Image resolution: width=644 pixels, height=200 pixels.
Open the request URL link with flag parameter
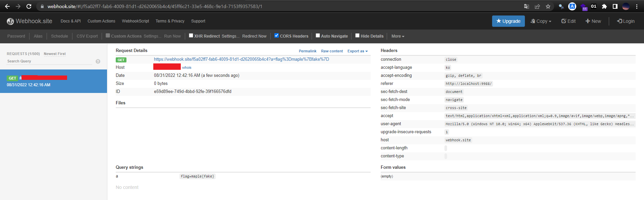241,59
